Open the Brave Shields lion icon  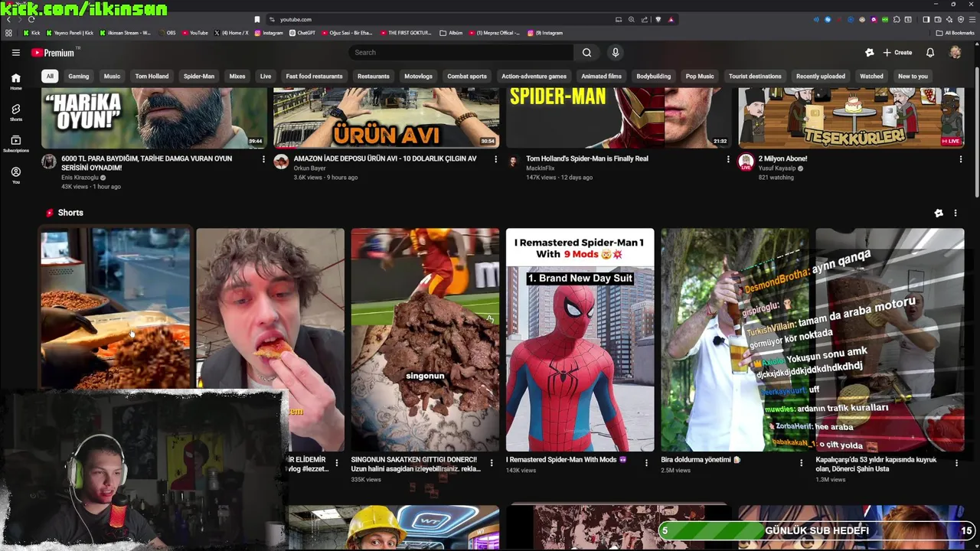[658, 19]
